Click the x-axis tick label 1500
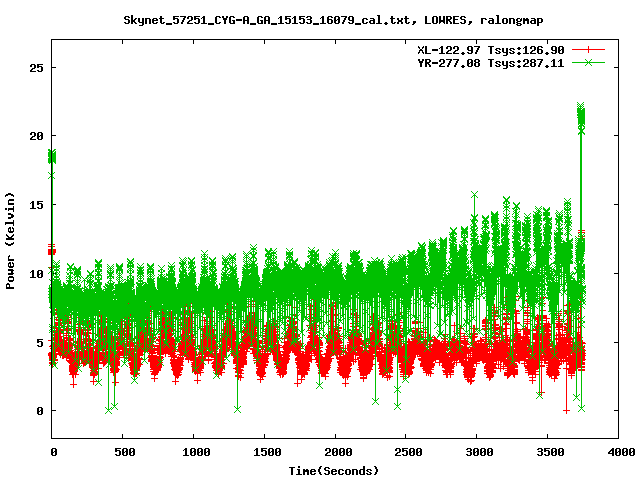This screenshot has width=640, height=480. click(x=267, y=452)
